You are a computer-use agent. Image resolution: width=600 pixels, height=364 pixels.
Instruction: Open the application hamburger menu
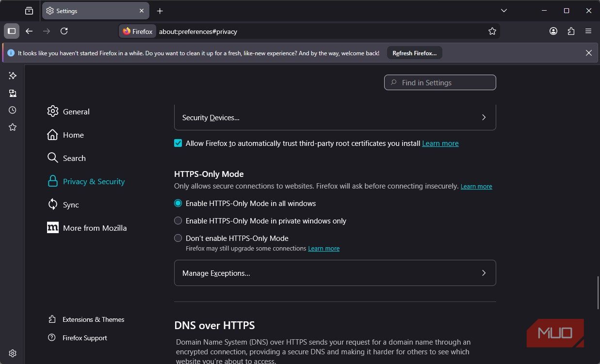click(x=588, y=31)
